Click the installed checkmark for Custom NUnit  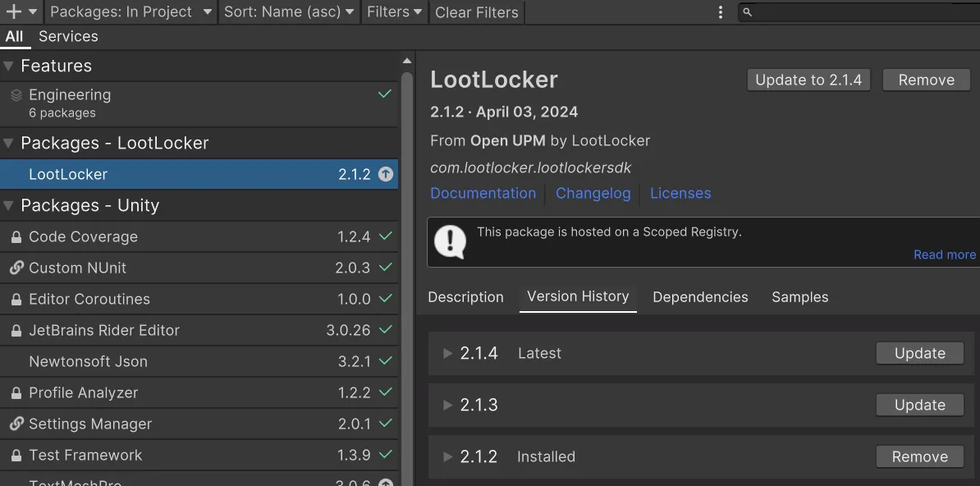click(386, 267)
